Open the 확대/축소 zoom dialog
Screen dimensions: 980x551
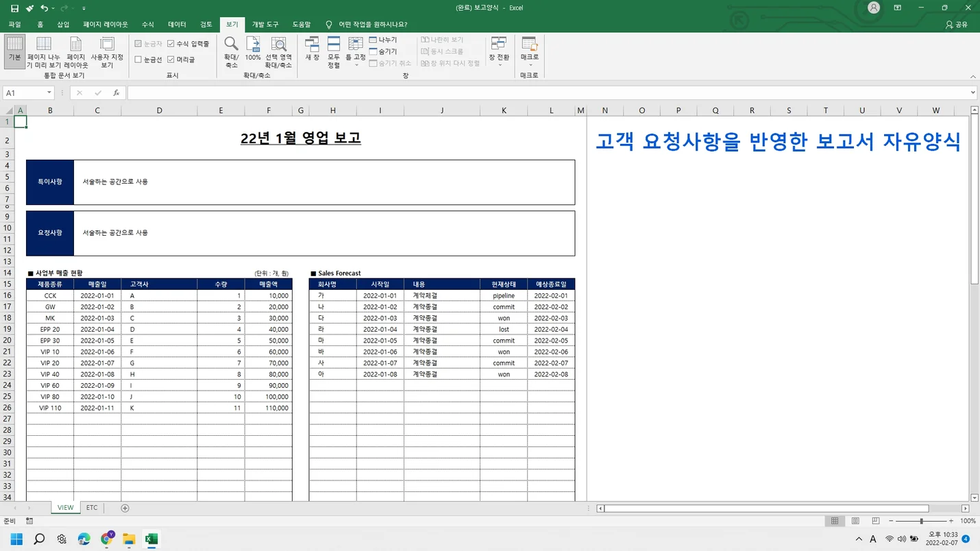231,51
